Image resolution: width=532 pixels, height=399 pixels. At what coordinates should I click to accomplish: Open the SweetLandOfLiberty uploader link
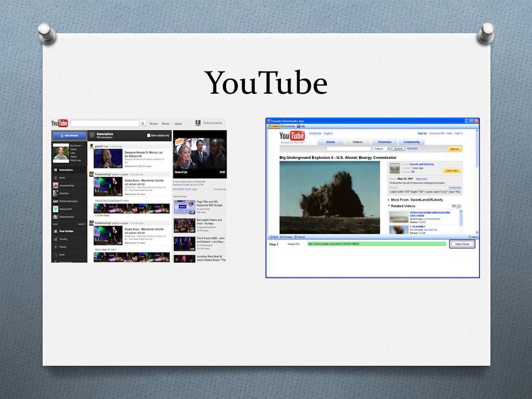[421, 164]
